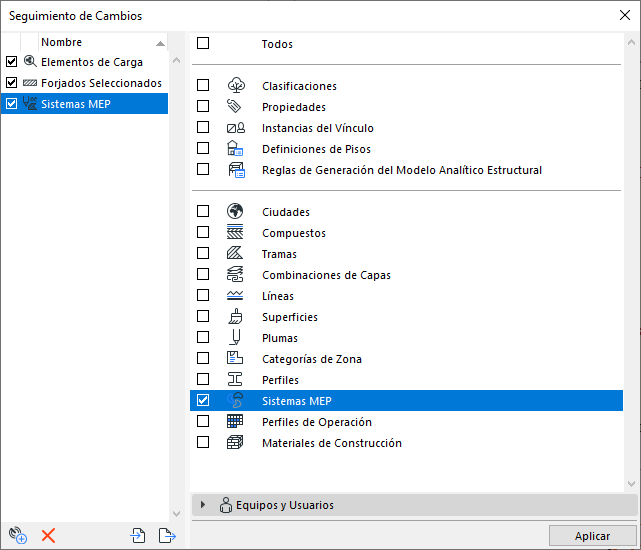
Task: Uncheck the Elementos de Carga set checkbox
Action: (11, 62)
